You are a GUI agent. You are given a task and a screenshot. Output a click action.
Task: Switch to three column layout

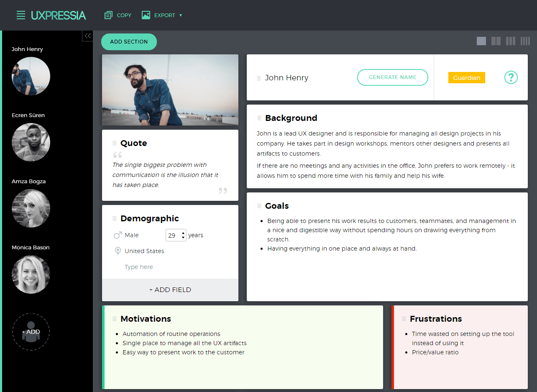click(x=511, y=41)
